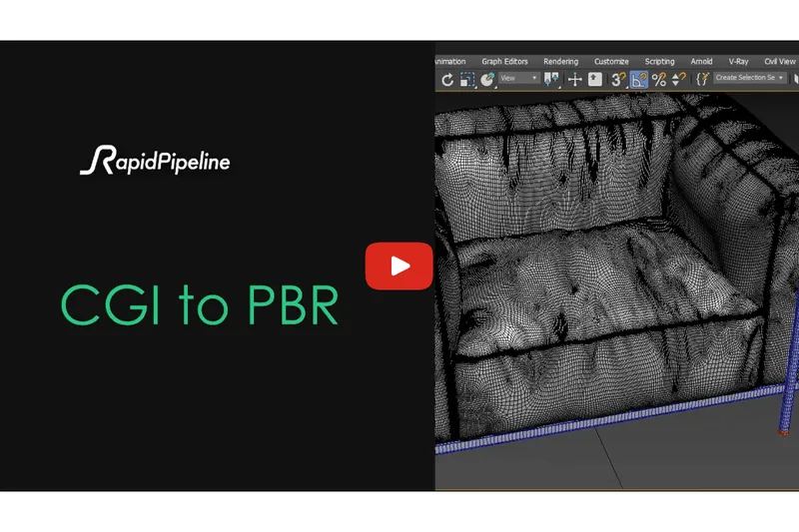Choose the Select and Place tool
The width and height of the screenshot is (799, 532).
tap(487, 79)
